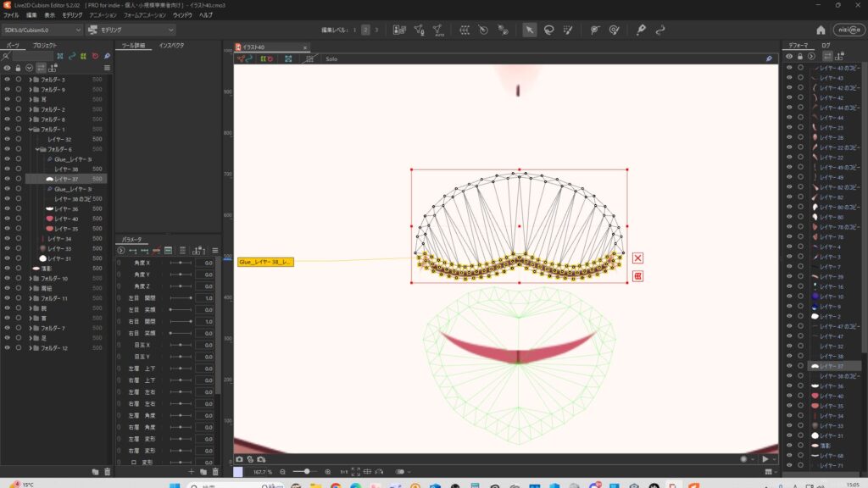Delete parameter using trash icon
Screen dimensions: 868x488
tap(215, 472)
